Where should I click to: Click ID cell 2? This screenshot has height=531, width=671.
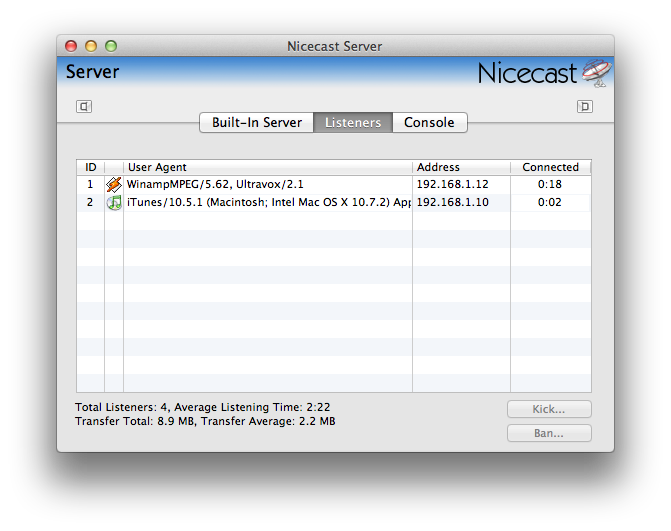coord(90,202)
